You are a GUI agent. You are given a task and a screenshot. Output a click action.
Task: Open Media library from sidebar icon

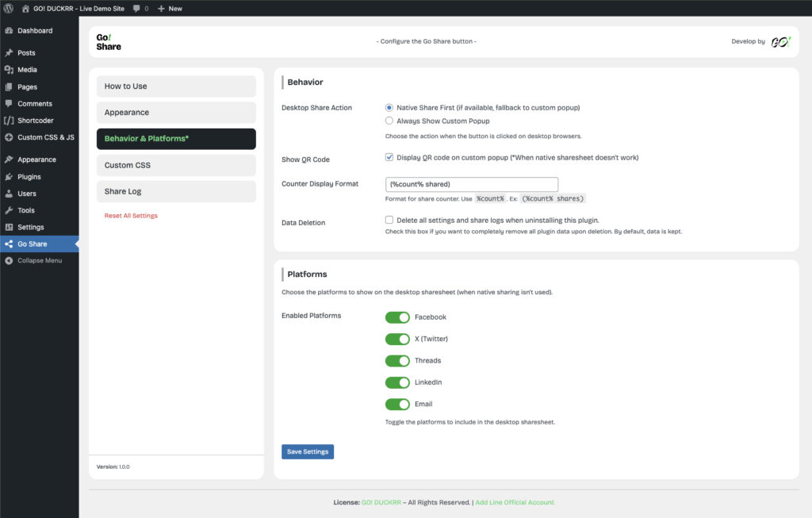tap(9, 70)
